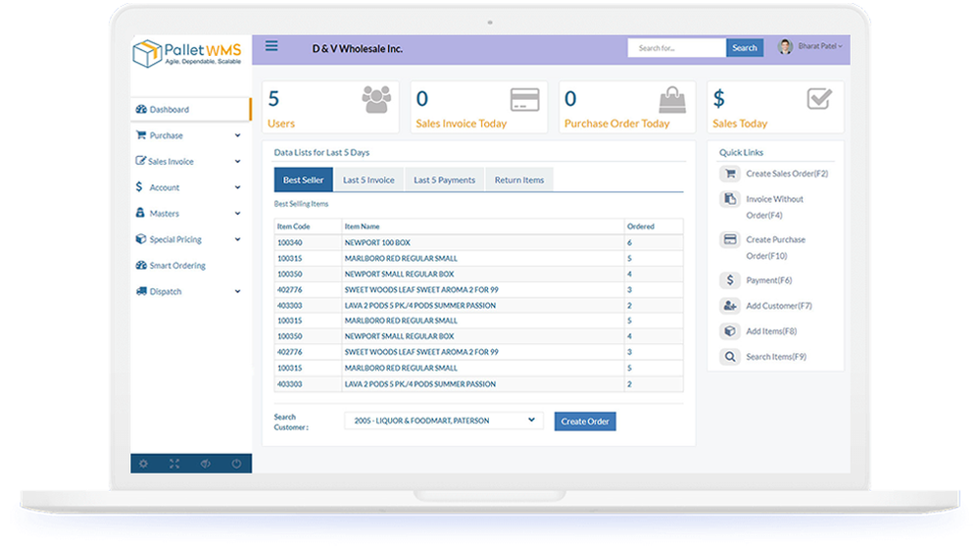Switch to the Return Items tab
This screenshot has height=549, width=980.
[x=519, y=180]
